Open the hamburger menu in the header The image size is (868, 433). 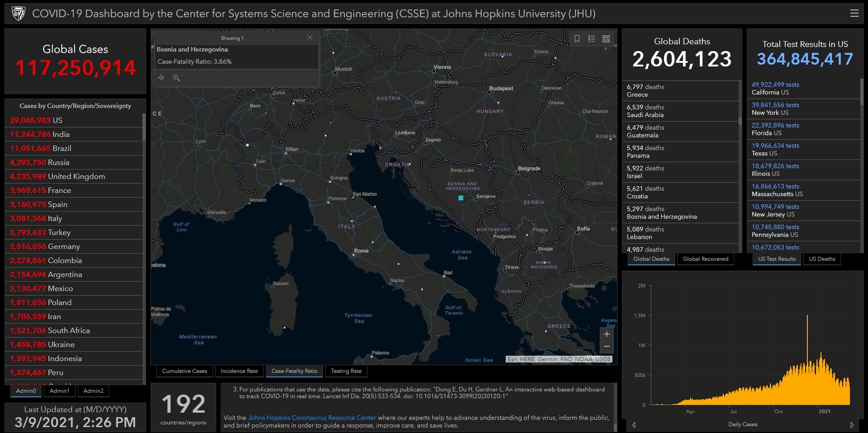click(854, 13)
